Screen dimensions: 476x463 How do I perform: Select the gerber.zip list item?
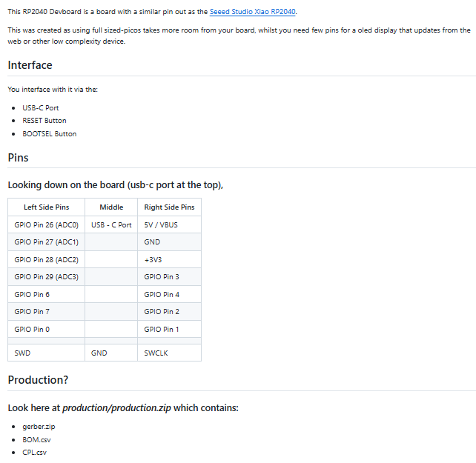coord(39,426)
